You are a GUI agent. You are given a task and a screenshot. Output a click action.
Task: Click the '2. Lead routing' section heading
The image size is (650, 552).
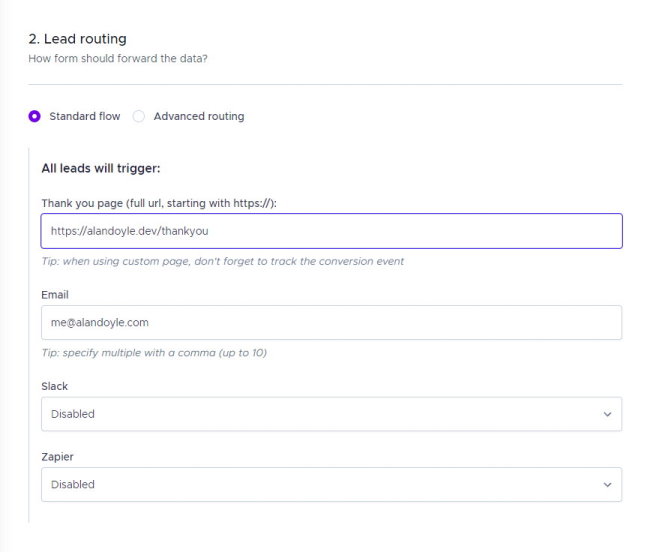click(78, 39)
